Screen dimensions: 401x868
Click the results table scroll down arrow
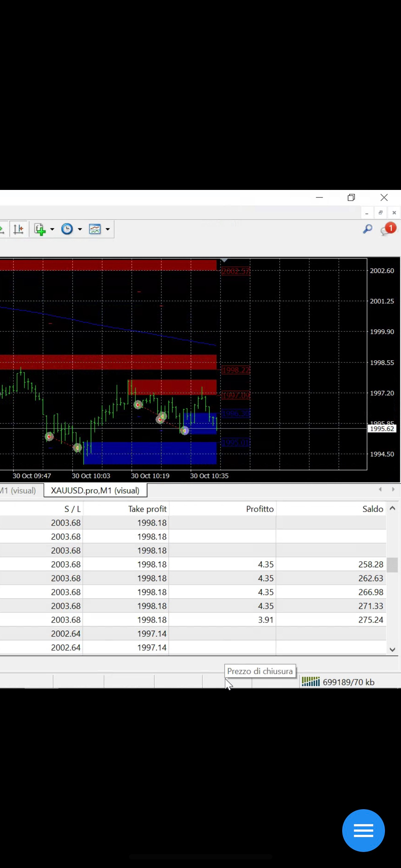(392, 649)
